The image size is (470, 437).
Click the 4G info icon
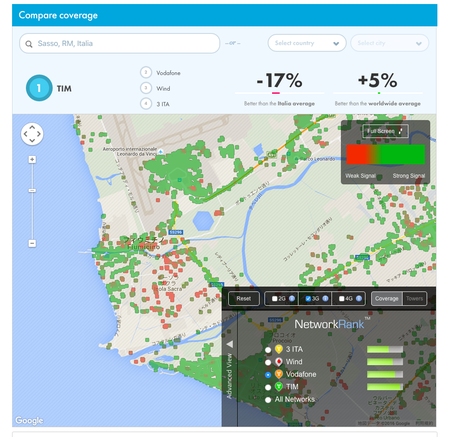359,299
